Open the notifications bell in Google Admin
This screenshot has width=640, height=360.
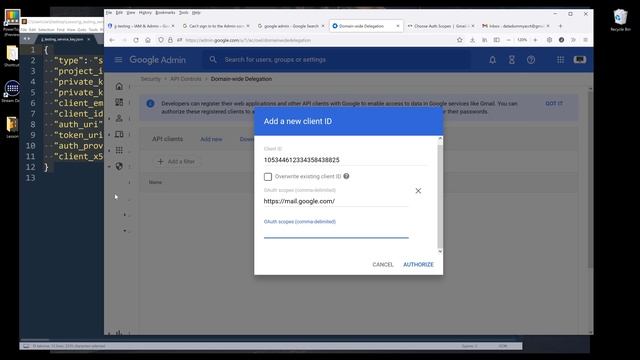coord(493,60)
